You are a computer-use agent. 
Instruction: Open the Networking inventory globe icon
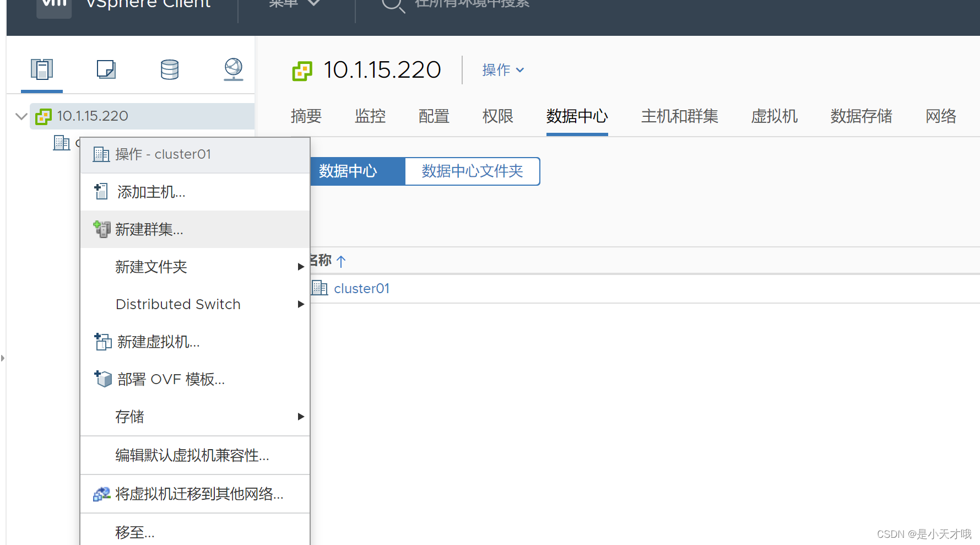[233, 70]
